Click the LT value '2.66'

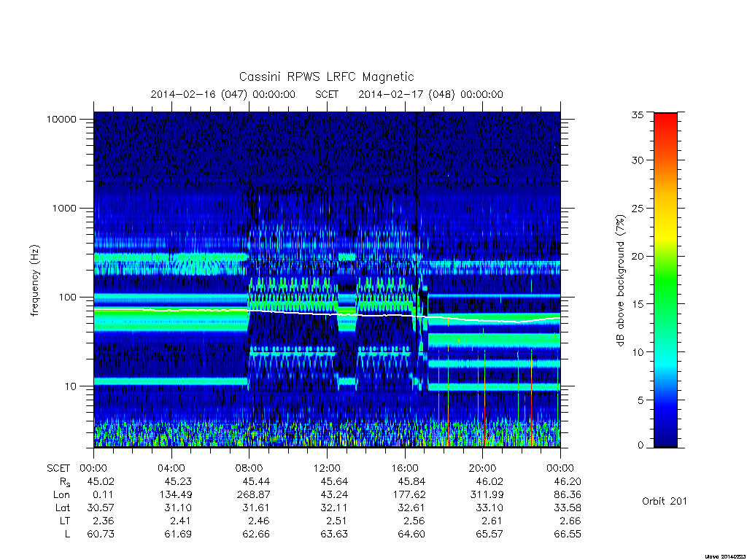click(570, 521)
